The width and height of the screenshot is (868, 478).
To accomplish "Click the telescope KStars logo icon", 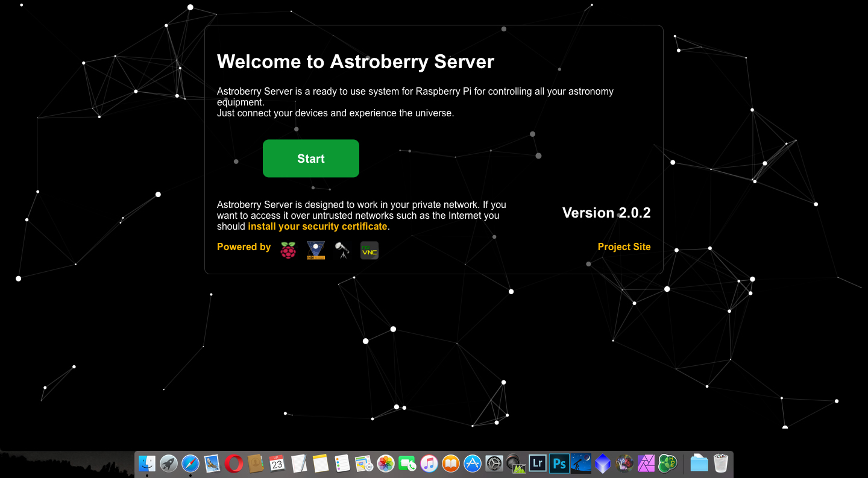I will pyautogui.click(x=342, y=250).
